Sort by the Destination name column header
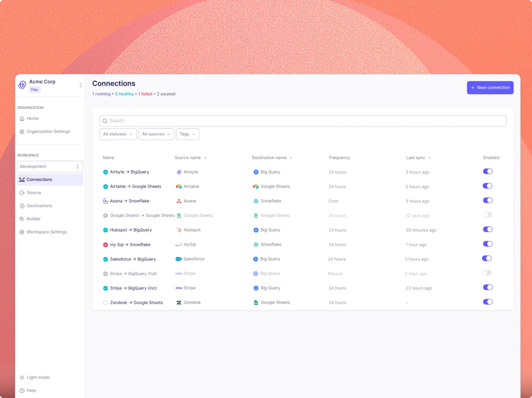Viewport: 532px width, 398px height. (x=272, y=158)
